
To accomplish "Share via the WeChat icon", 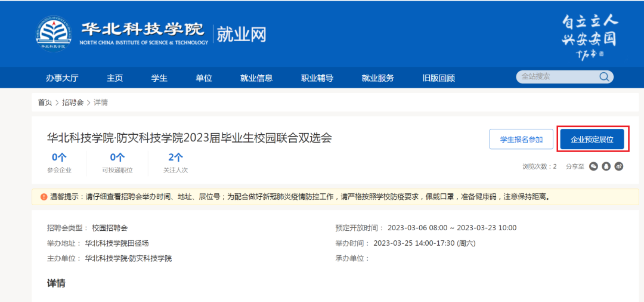I will [593, 166].
